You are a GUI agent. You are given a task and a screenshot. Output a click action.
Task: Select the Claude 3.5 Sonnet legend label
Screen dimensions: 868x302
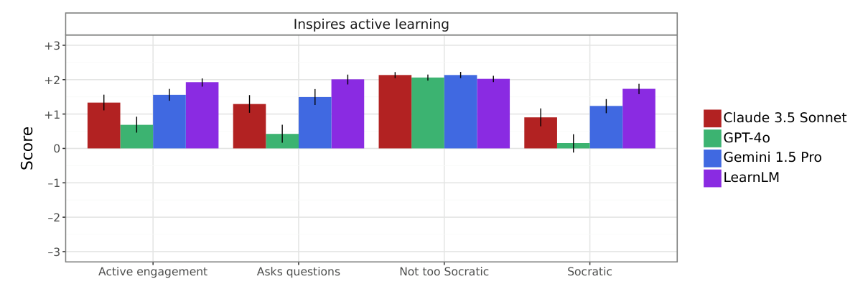(x=785, y=118)
